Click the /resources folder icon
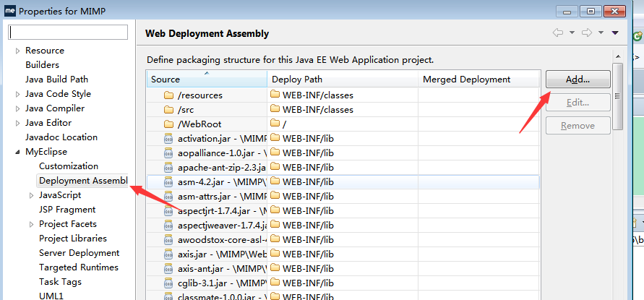 pos(169,95)
